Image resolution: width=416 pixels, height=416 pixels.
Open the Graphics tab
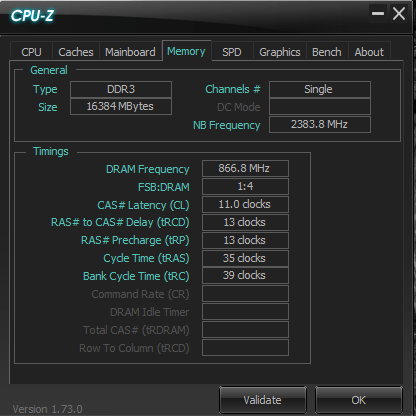coord(280,52)
